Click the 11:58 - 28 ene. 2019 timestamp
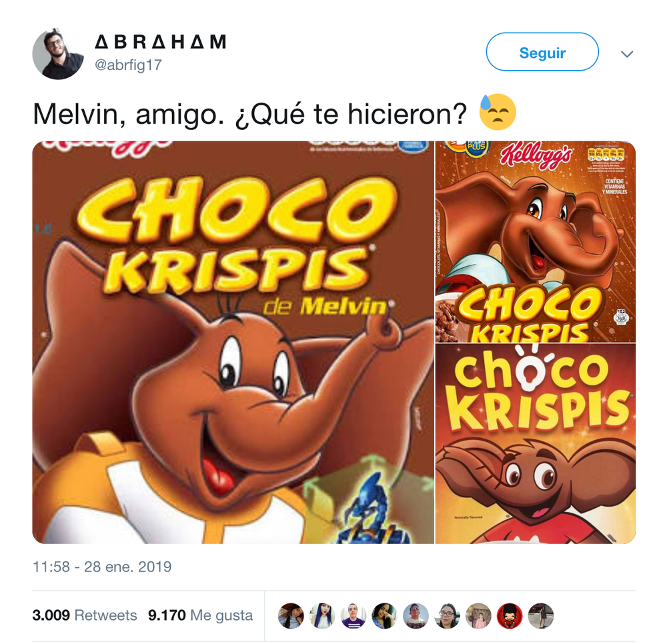Viewport: 667px width, 644px height. 102,567
